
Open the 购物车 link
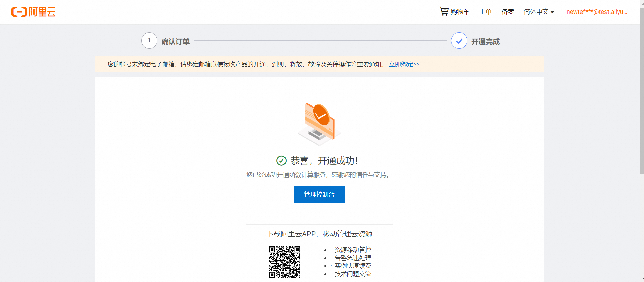coord(460,12)
